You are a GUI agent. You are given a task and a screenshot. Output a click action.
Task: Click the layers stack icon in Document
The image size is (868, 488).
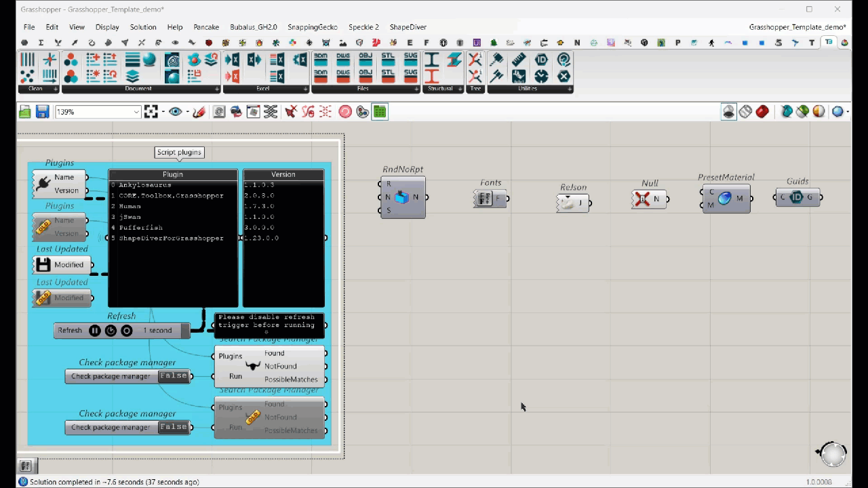(x=132, y=76)
